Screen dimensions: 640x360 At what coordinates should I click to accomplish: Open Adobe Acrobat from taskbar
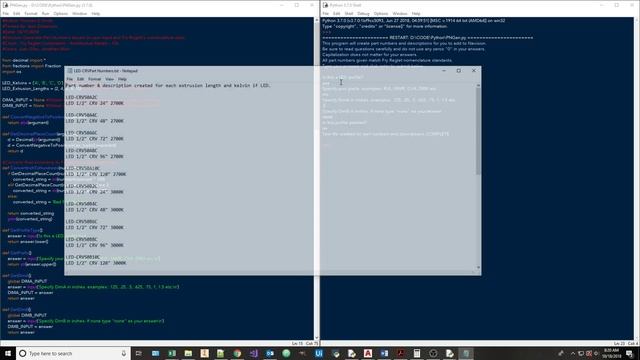coord(400,353)
